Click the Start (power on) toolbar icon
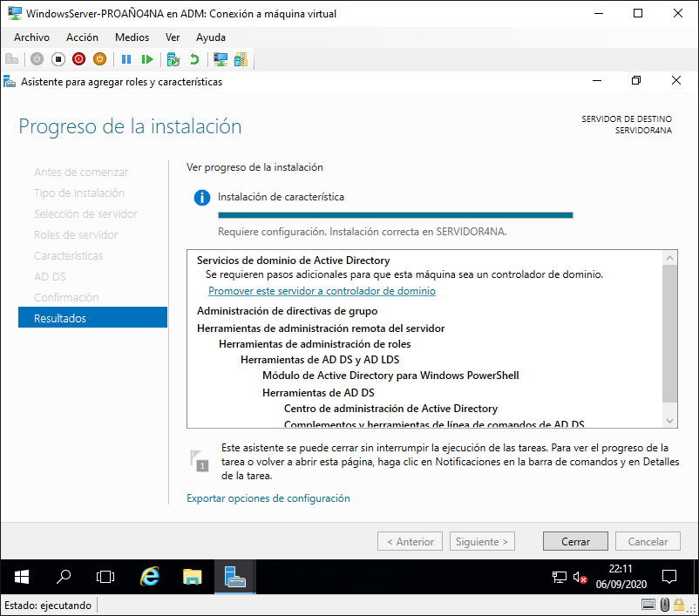Viewport: 699px width, 616px height. [x=37, y=59]
